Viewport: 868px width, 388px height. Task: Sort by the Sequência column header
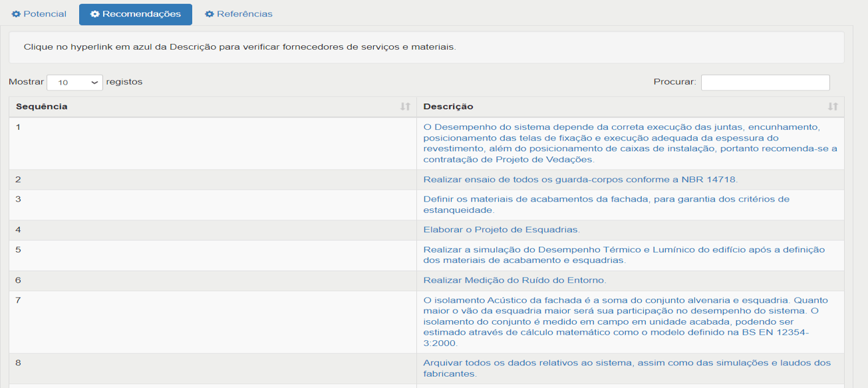[x=213, y=106]
